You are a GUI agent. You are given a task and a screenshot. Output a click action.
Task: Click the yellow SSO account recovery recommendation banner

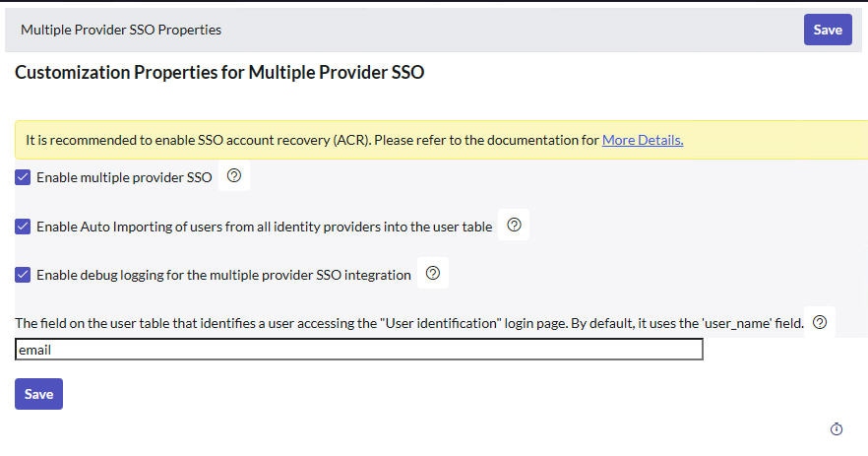click(x=441, y=140)
